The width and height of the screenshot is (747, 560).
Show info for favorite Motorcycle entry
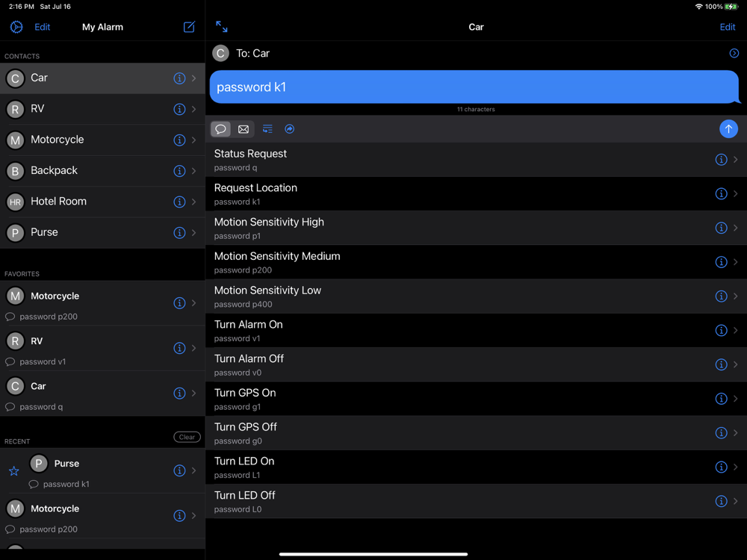point(179,303)
